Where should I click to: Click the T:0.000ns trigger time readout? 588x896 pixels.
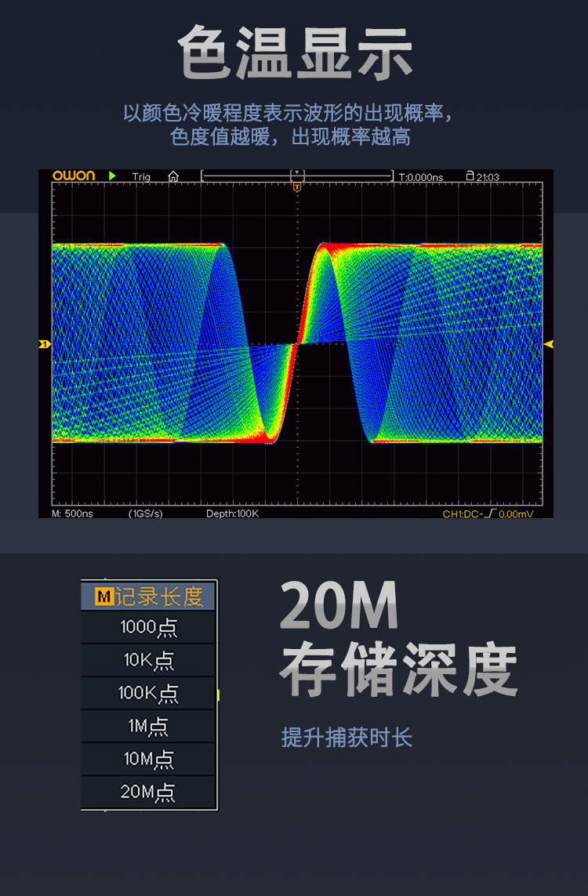(x=421, y=177)
